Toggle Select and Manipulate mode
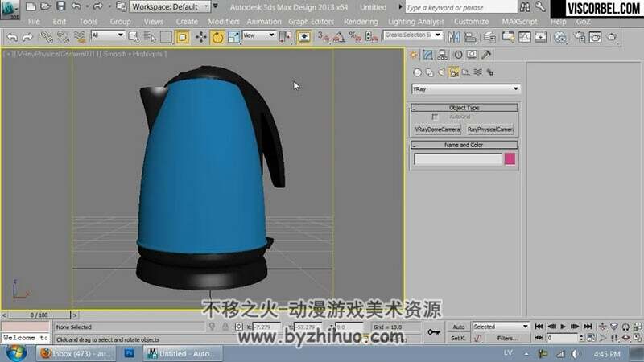Image resolution: width=644 pixels, height=362 pixels. click(304, 37)
